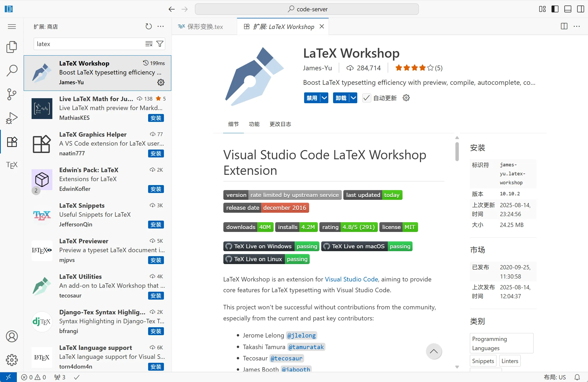The width and height of the screenshot is (588, 382).
Task: Open the @jlelong contributor link
Action: [301, 335]
